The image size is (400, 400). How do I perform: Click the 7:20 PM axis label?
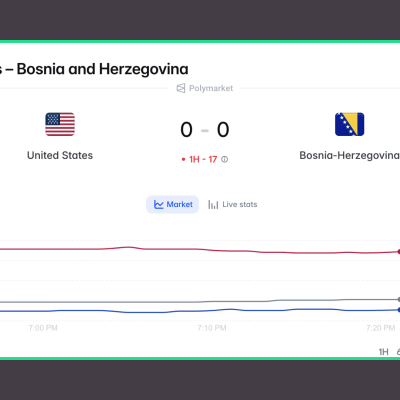click(x=380, y=328)
